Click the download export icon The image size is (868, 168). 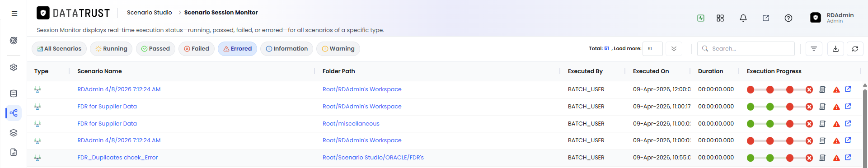835,49
